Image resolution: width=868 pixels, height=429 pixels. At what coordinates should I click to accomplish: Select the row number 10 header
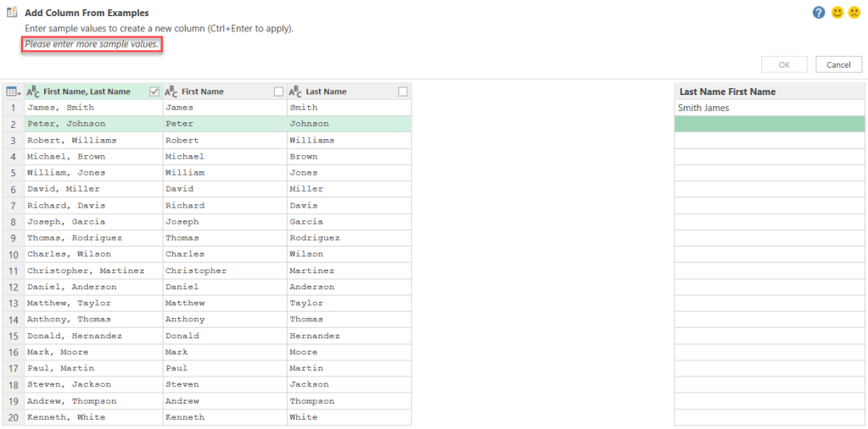point(13,254)
